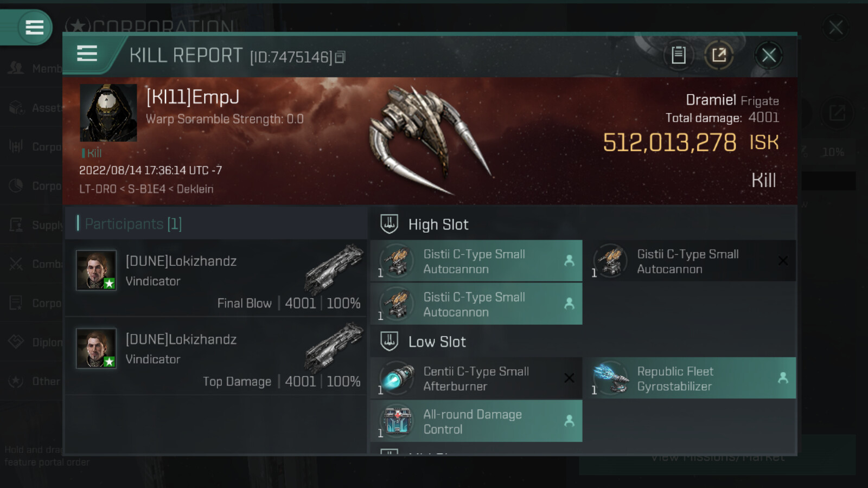
Task: Open Lokizhandz Final Blow participant entry
Action: coord(216,278)
